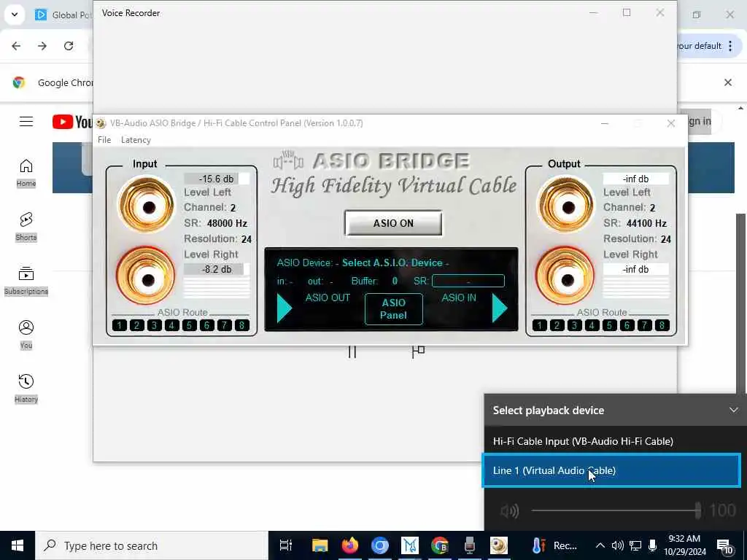The image size is (747, 560).
Task: Open YouTube Subscriptions in sidebar
Action: point(26,281)
